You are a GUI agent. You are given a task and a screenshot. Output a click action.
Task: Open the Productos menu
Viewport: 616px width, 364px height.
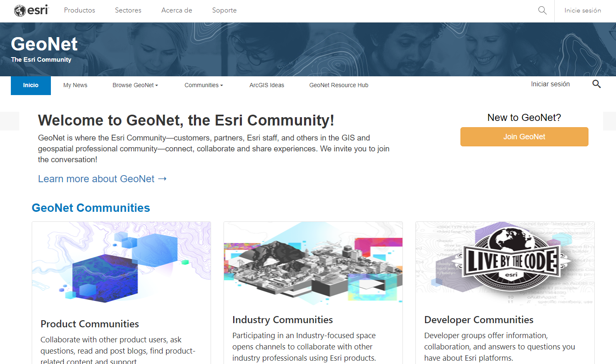[80, 10]
